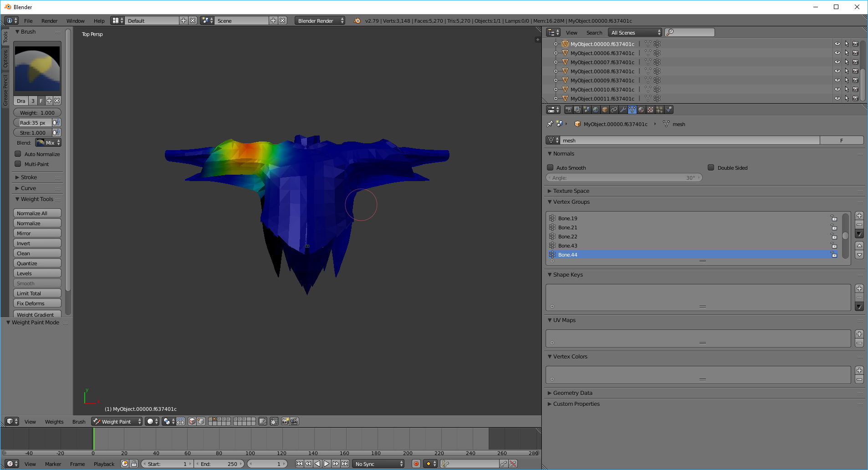Enable the Auto Smooth checkbox
Viewport: 868px width, 470px height.
550,167
